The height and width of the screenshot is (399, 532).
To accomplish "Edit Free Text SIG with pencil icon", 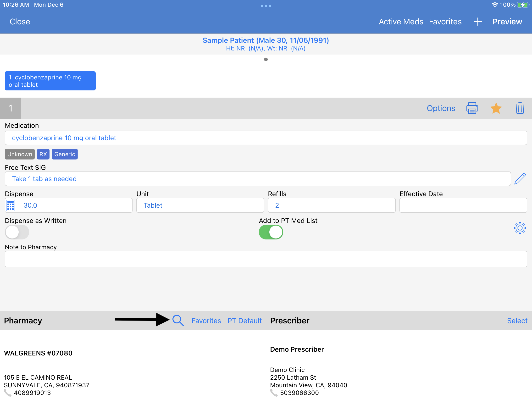I will point(520,179).
